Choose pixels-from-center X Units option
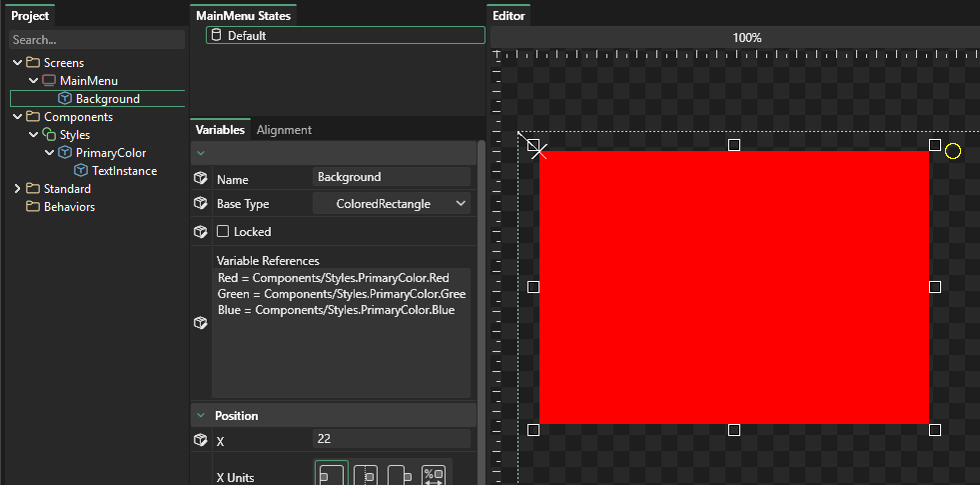The width and height of the screenshot is (980, 485). click(x=366, y=476)
